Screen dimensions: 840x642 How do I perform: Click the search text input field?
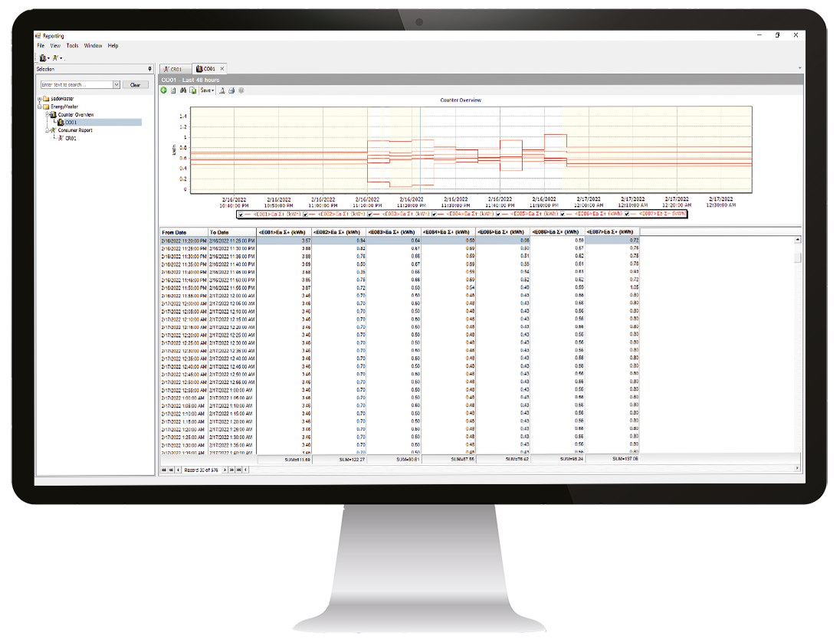pos(75,85)
